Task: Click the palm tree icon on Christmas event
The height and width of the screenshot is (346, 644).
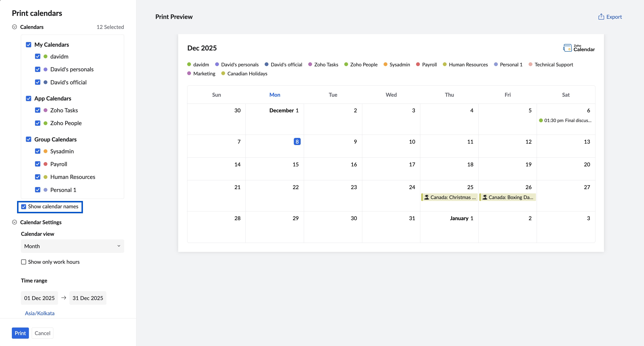Action: click(427, 197)
